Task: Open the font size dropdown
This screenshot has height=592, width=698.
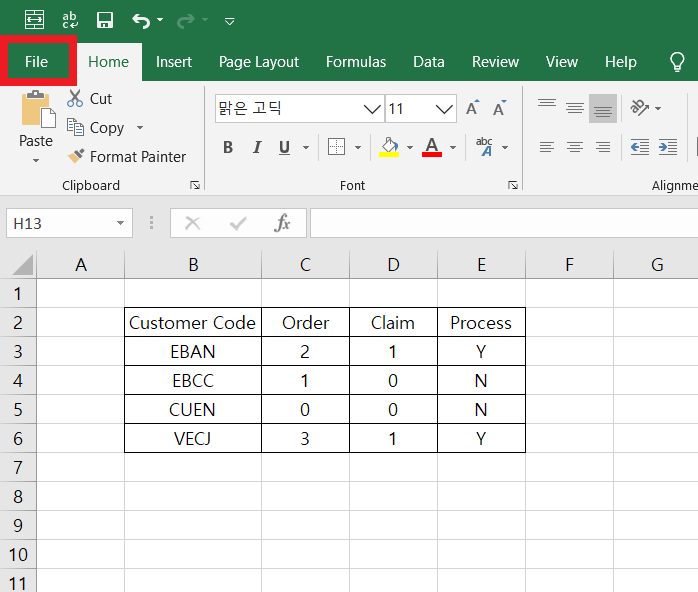Action: 443,109
